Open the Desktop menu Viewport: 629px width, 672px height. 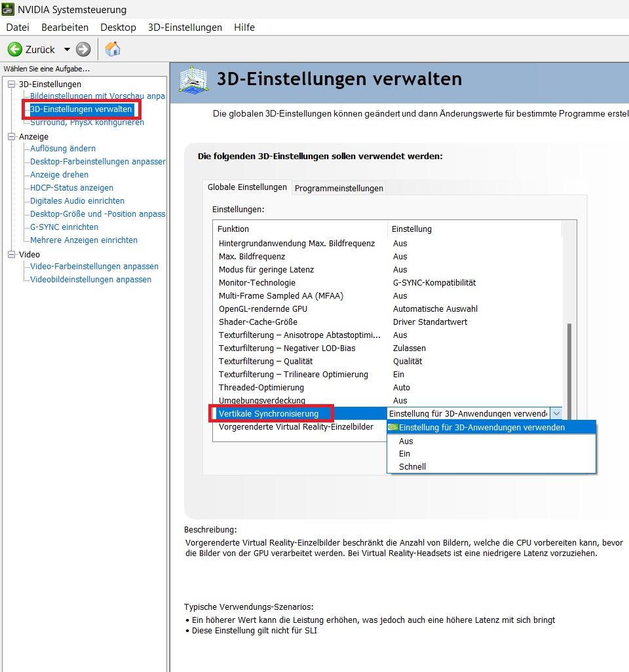[118, 28]
